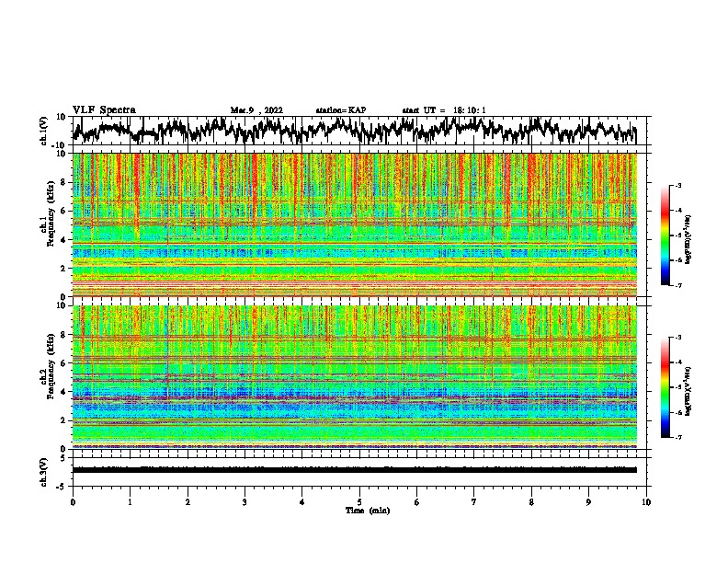Click the ch.1 color bar's log(PSD) label

tap(688, 240)
